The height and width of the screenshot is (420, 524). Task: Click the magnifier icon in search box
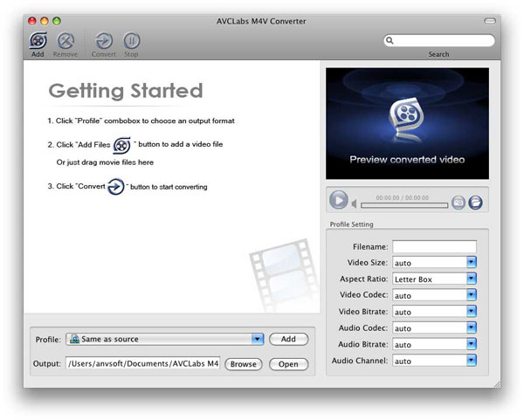(x=390, y=40)
